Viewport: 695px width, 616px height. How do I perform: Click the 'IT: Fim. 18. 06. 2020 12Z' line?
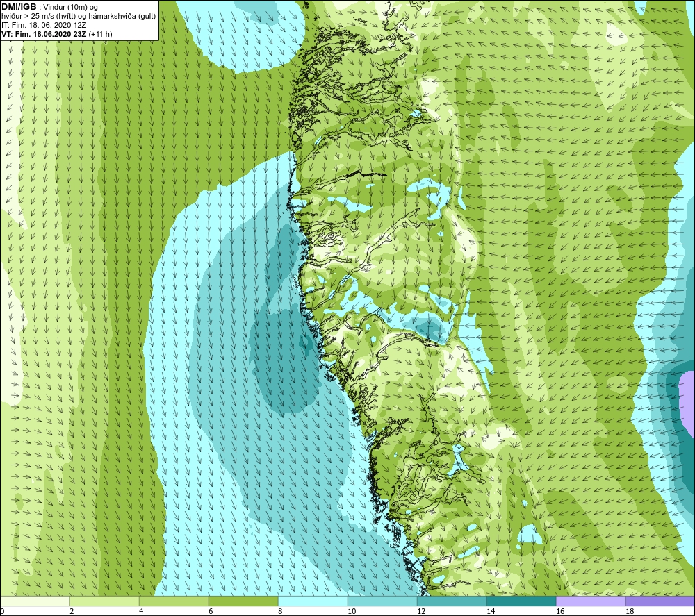click(44, 25)
